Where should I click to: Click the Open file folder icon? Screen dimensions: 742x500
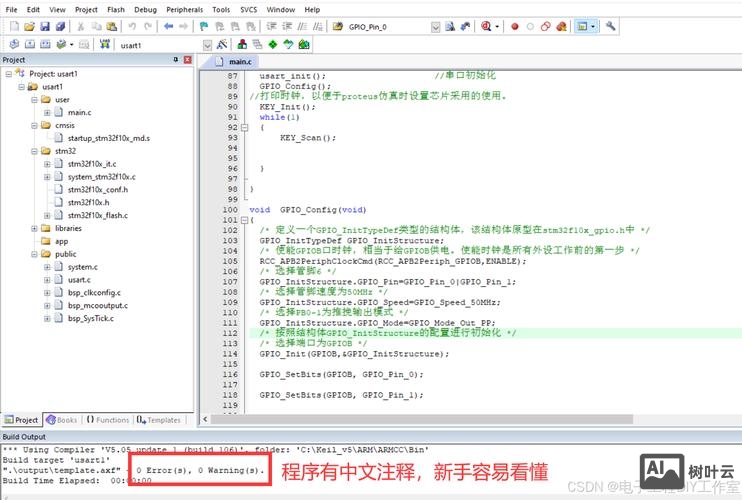(29, 26)
